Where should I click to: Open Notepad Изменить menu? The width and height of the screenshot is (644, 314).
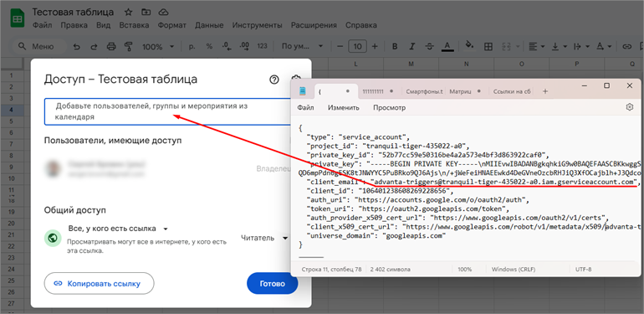click(x=344, y=108)
